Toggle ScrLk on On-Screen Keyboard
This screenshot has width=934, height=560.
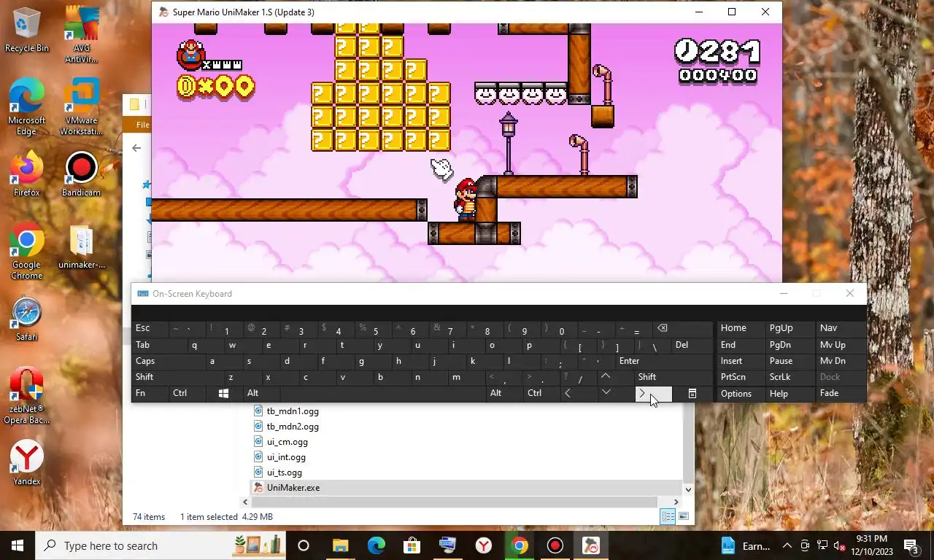(790, 377)
